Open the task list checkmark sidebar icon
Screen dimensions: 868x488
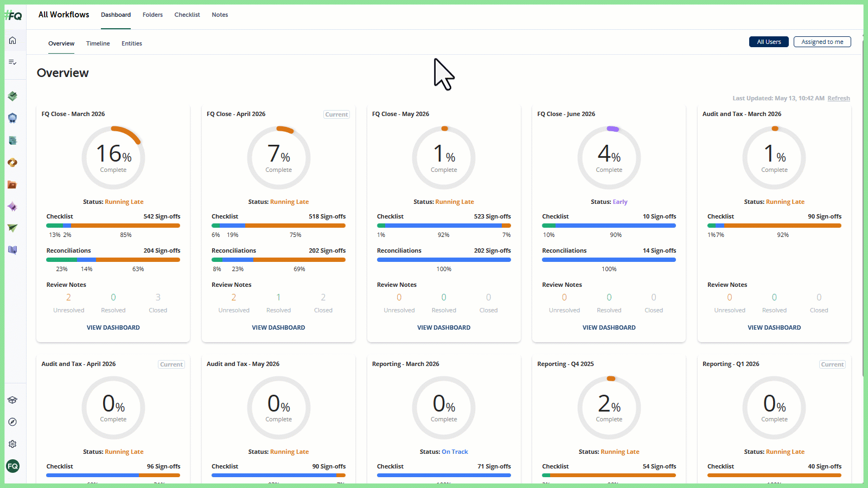(12, 62)
